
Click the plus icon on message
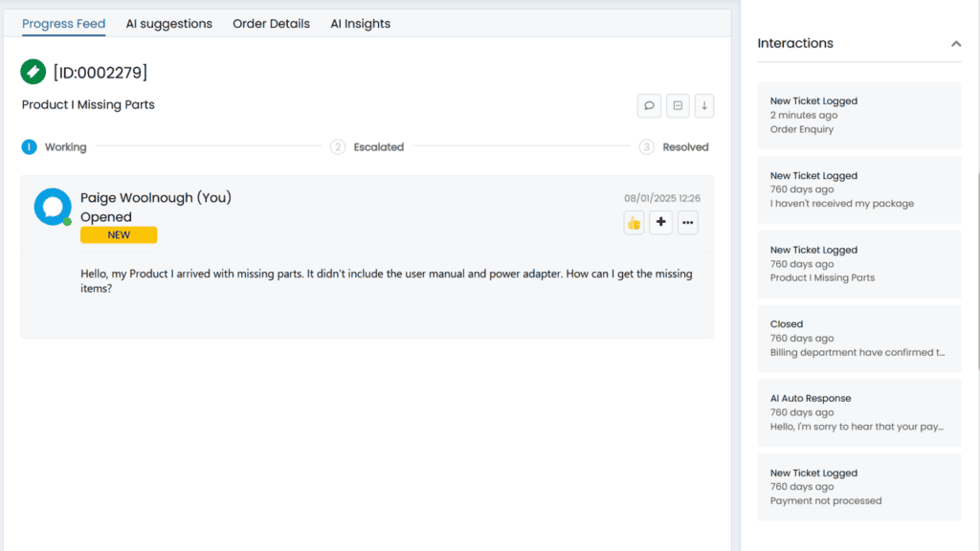[660, 222]
